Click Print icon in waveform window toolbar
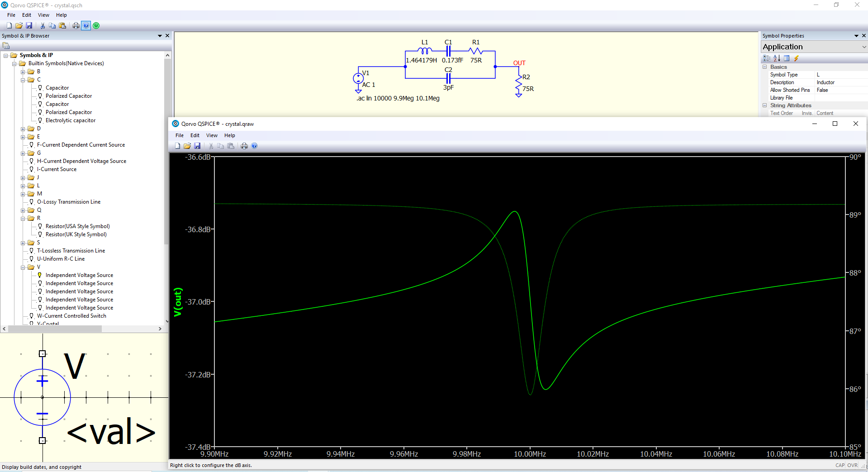This screenshot has width=868, height=472. click(x=244, y=146)
